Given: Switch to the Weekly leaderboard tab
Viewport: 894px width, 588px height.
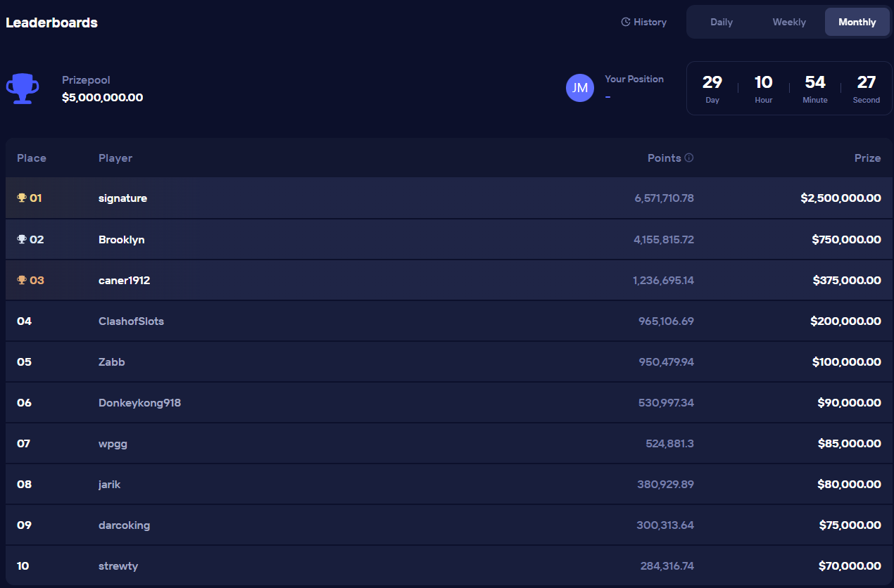Looking at the screenshot, I should click(x=789, y=22).
